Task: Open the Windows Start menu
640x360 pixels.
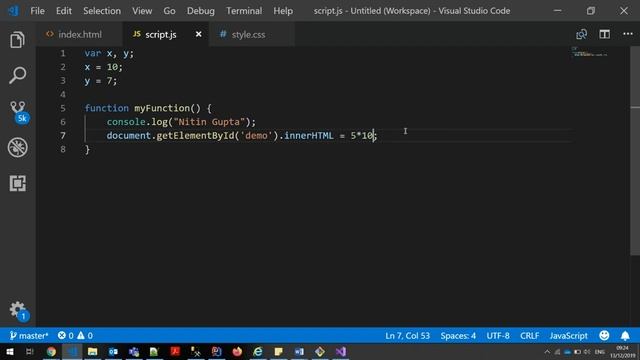Action: [x=9, y=351]
